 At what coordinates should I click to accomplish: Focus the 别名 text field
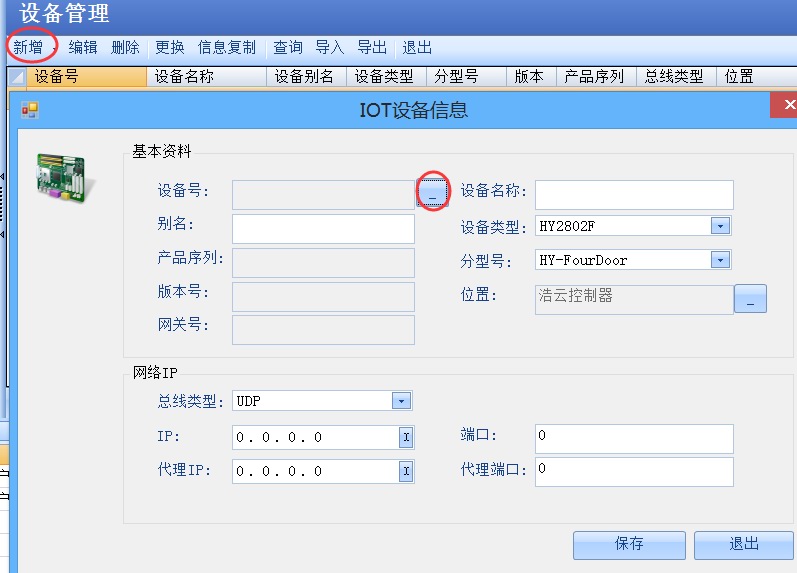[323, 229]
